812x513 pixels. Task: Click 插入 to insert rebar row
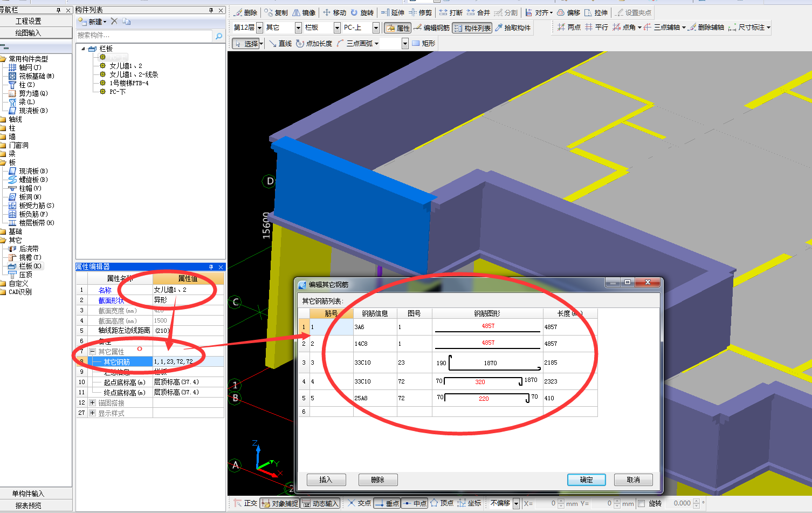pos(326,480)
